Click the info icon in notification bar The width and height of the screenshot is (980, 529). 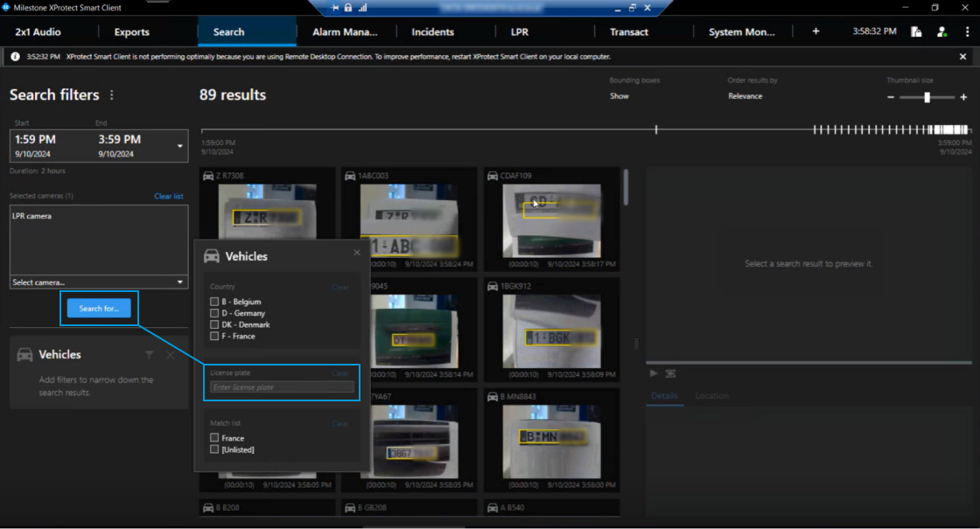tap(15, 57)
